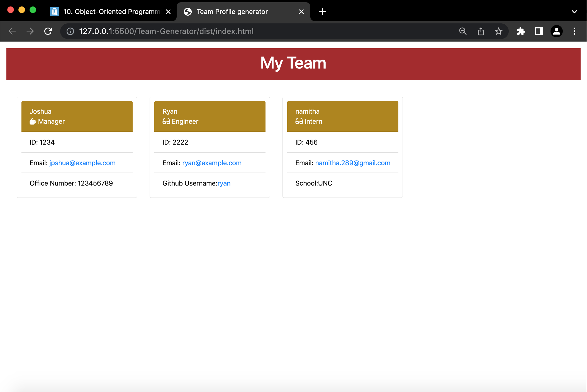Click the ryan Github username link
The width and height of the screenshot is (587, 392).
224,183
